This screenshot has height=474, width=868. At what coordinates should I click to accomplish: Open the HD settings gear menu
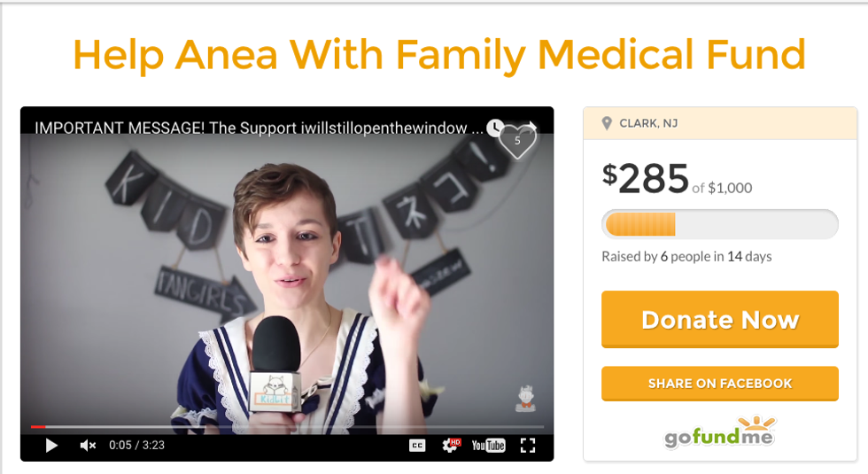point(451,445)
